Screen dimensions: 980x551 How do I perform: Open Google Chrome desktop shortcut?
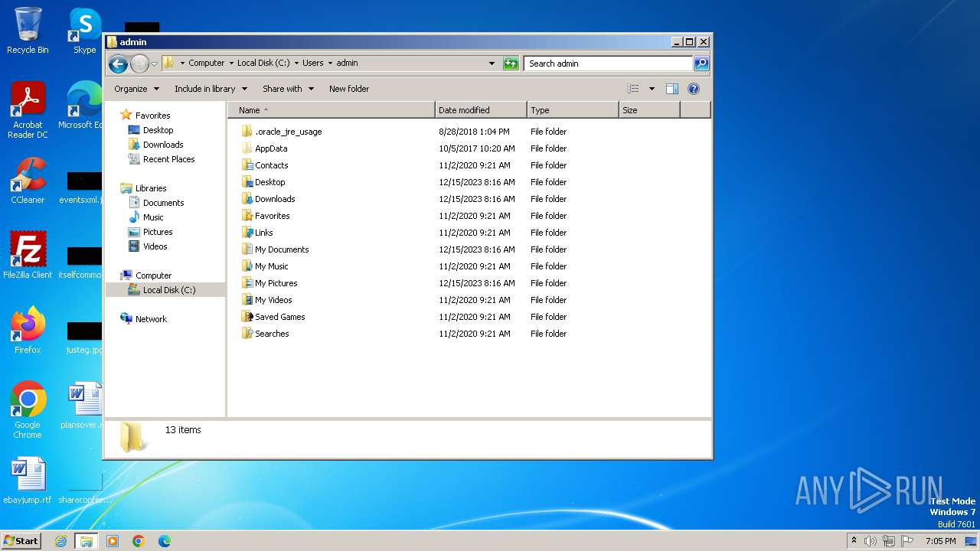click(28, 410)
